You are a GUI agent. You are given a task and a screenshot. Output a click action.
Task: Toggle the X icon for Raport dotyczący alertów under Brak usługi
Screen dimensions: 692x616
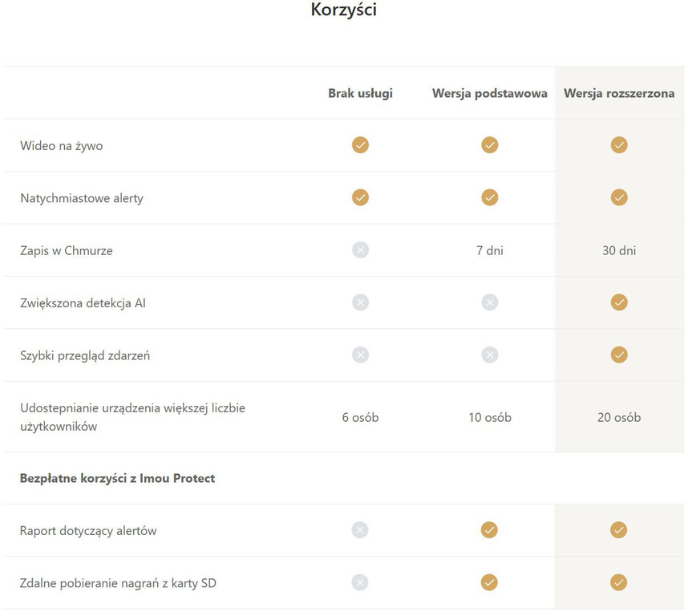pos(360,530)
